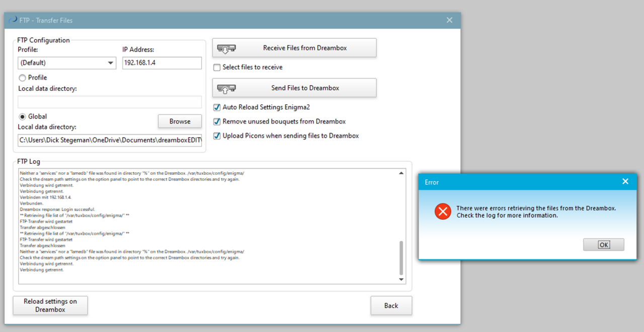Click the download icon on Receive Files button
This screenshot has width=644, height=332.
tap(226, 48)
